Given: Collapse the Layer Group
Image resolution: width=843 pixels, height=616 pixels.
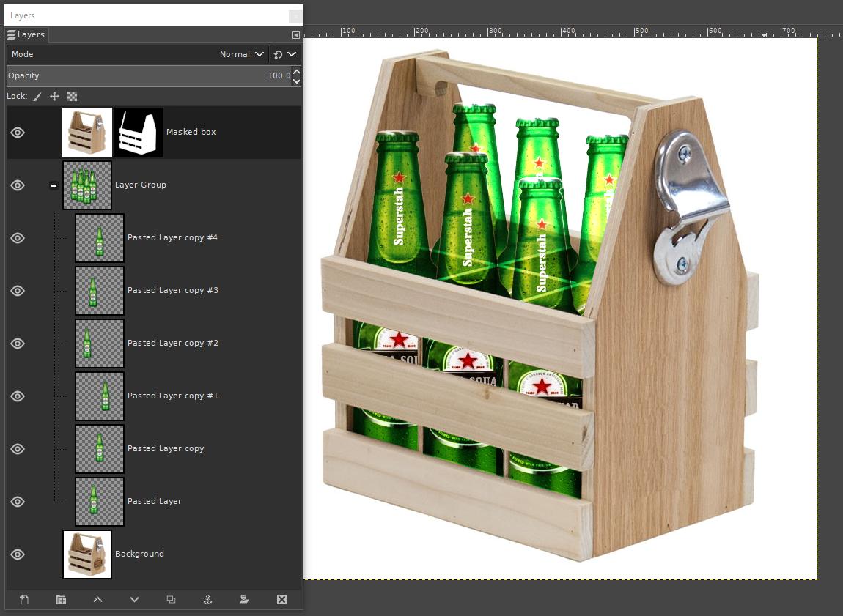Looking at the screenshot, I should click(54, 185).
